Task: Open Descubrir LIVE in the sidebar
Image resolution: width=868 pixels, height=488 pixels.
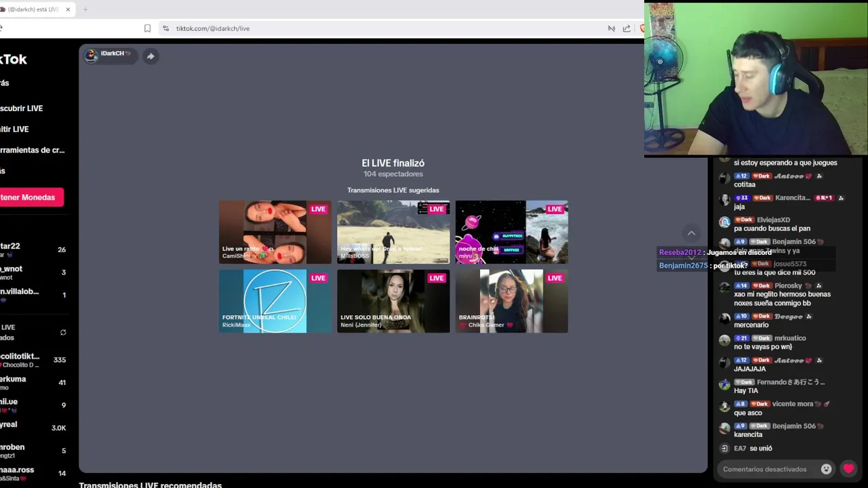Action: pos(21,108)
